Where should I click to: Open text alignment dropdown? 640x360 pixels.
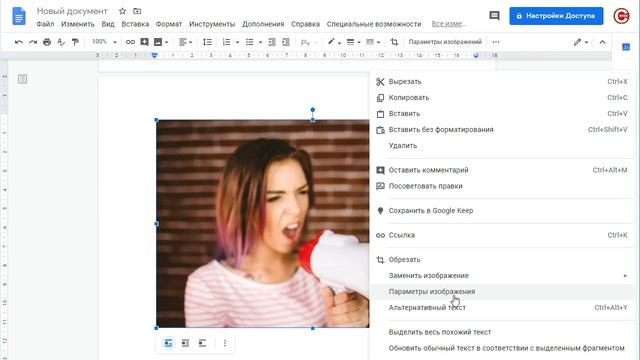point(185,42)
